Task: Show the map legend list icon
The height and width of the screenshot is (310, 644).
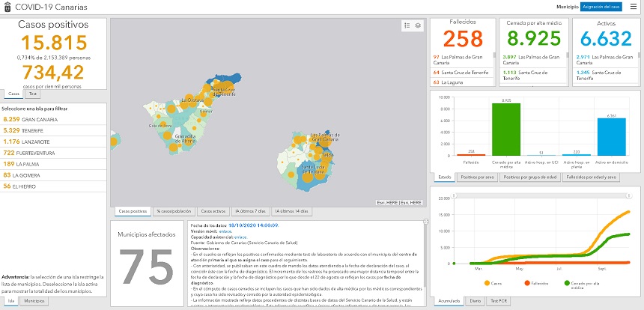Action: [407, 25]
